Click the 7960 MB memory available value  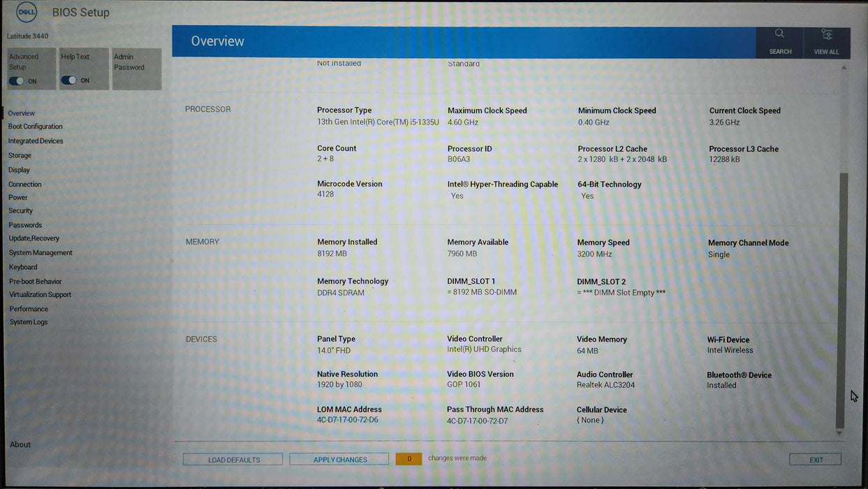pos(462,254)
